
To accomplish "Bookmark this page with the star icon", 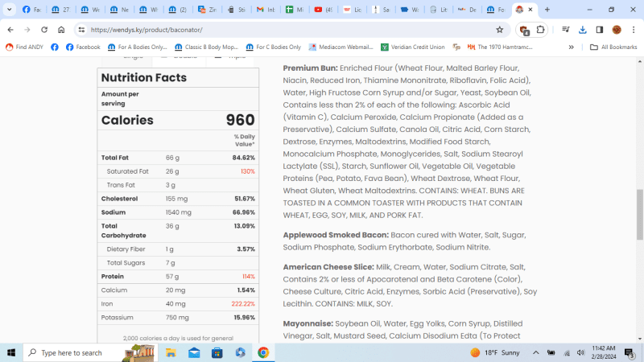I will click(x=500, y=30).
